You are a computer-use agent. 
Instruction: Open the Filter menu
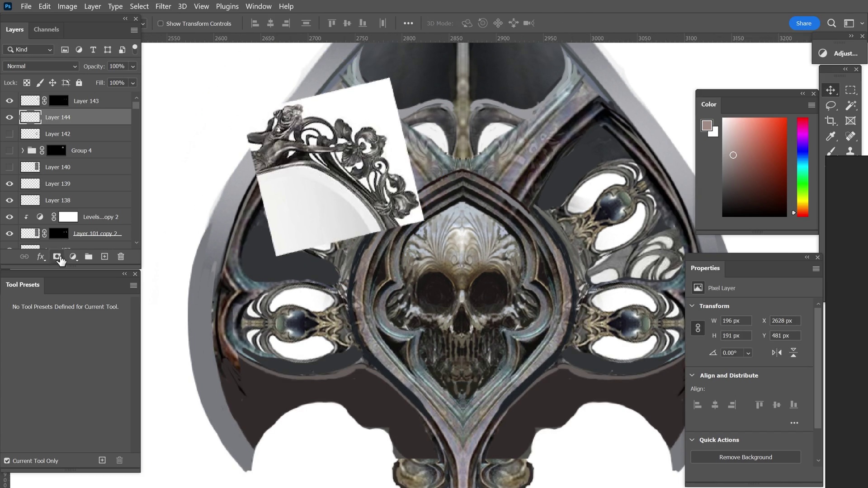pyautogui.click(x=163, y=7)
